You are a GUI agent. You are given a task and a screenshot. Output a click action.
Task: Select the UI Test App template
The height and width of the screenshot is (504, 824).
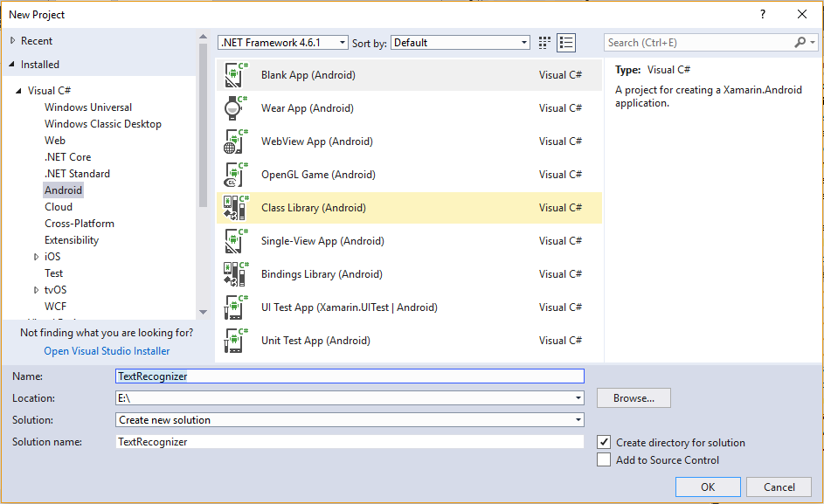click(x=350, y=307)
